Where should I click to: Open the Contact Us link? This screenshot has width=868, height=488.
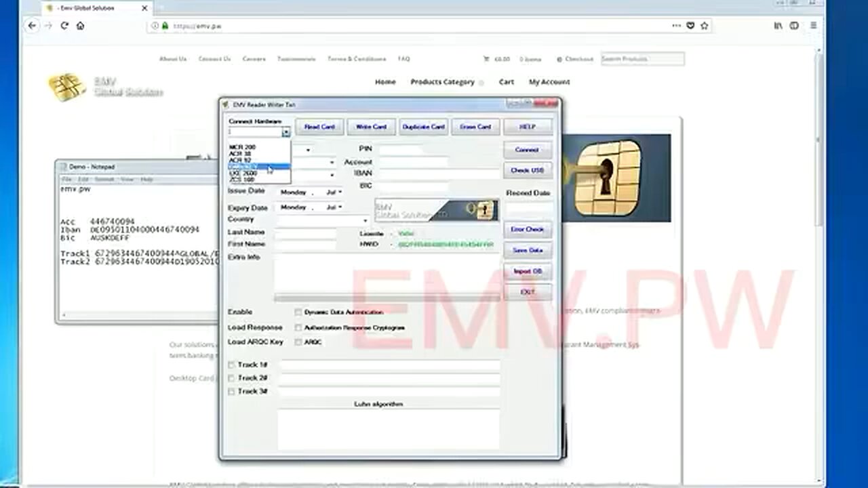pos(214,59)
